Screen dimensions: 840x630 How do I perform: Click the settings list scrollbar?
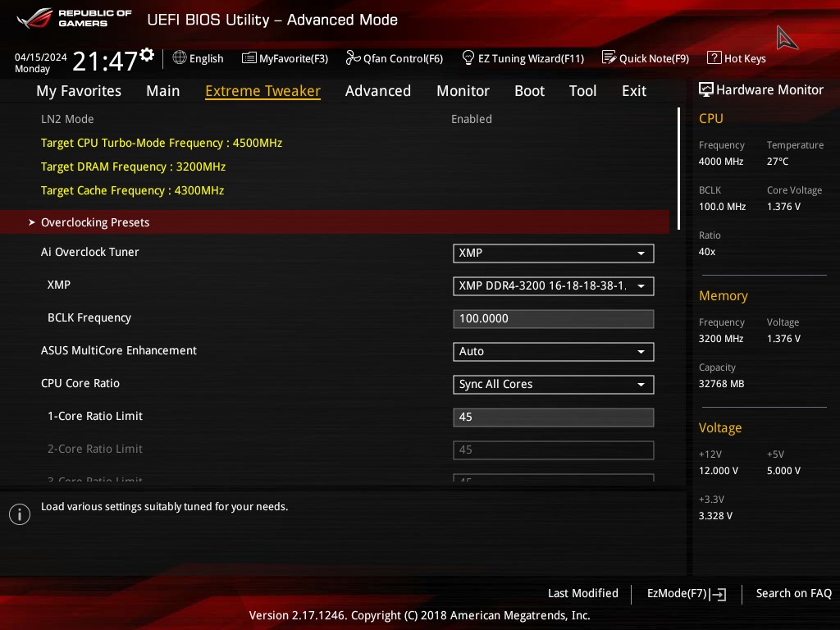pyautogui.click(x=678, y=169)
